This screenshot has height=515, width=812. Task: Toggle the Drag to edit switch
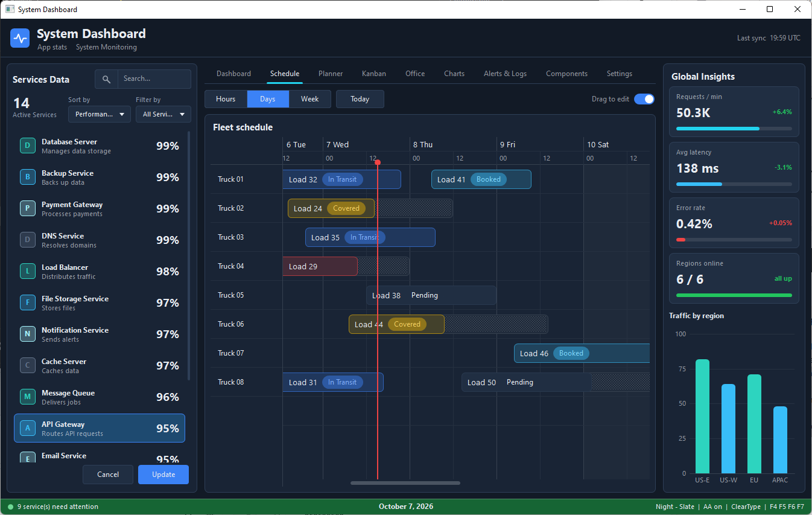(x=644, y=99)
